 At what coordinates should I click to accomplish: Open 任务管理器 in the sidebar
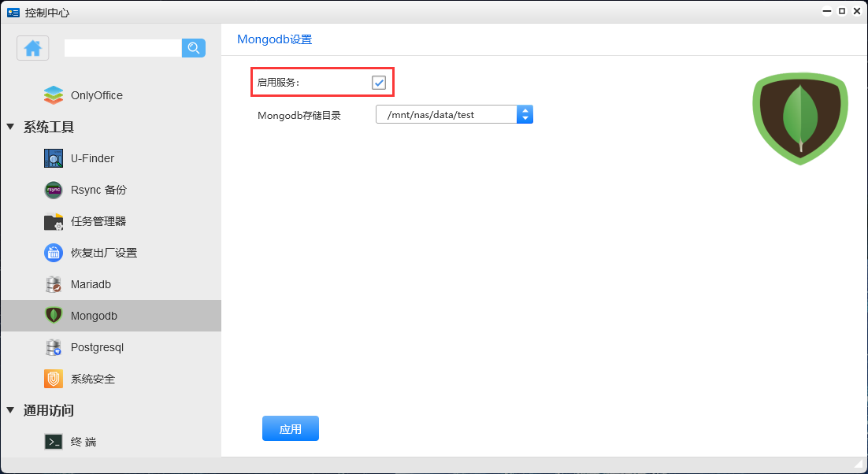(x=98, y=221)
